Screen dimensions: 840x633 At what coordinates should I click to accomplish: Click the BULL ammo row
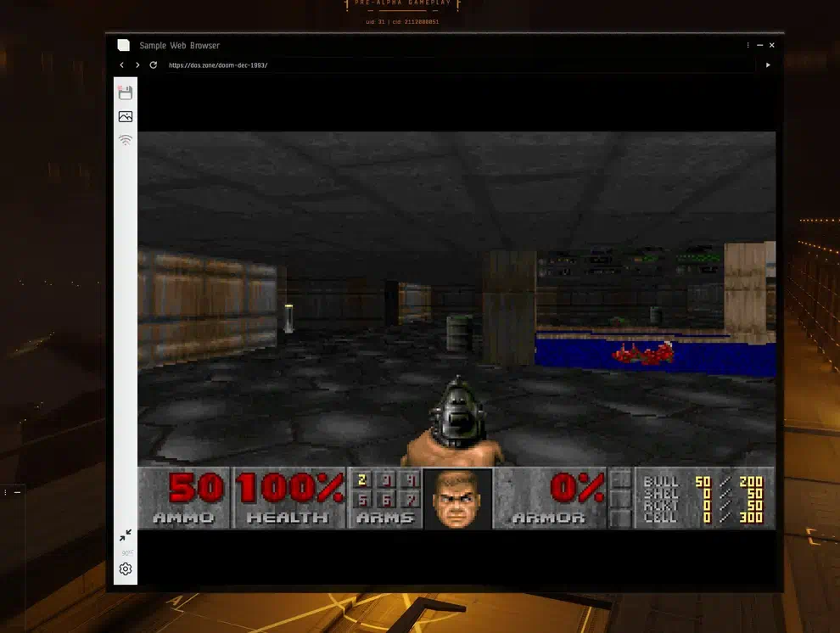click(x=703, y=481)
